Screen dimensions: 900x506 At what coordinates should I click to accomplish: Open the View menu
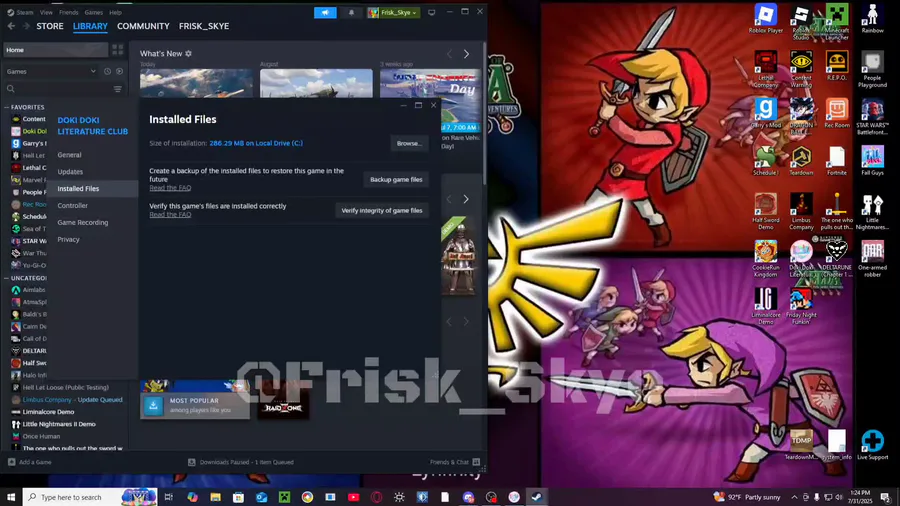click(46, 12)
